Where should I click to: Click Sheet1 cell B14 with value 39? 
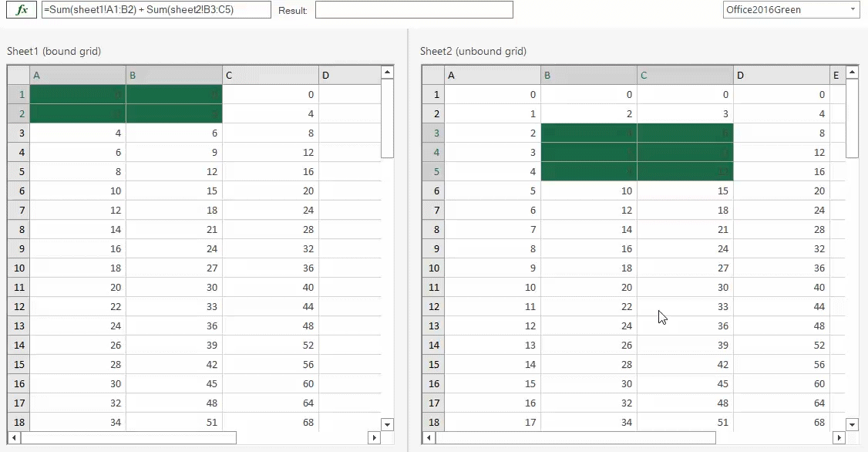173,345
